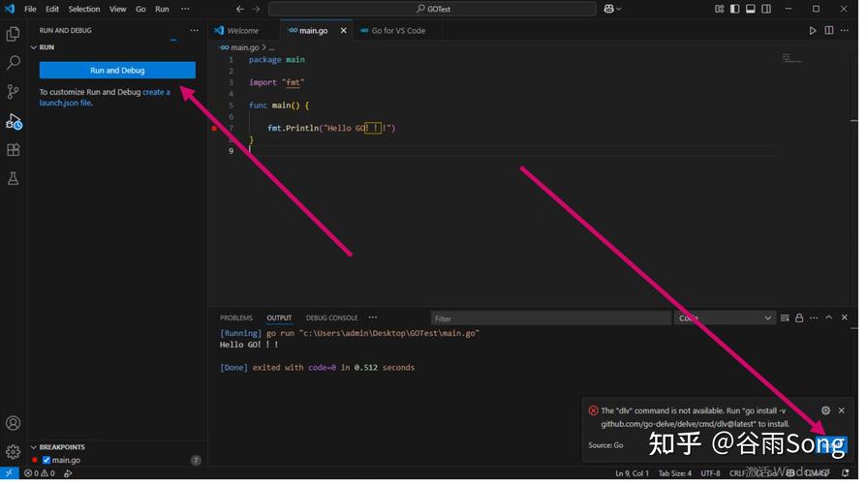Image resolution: width=868 pixels, height=484 pixels.
Task: Click main.go breadcrumb
Action: coord(245,47)
